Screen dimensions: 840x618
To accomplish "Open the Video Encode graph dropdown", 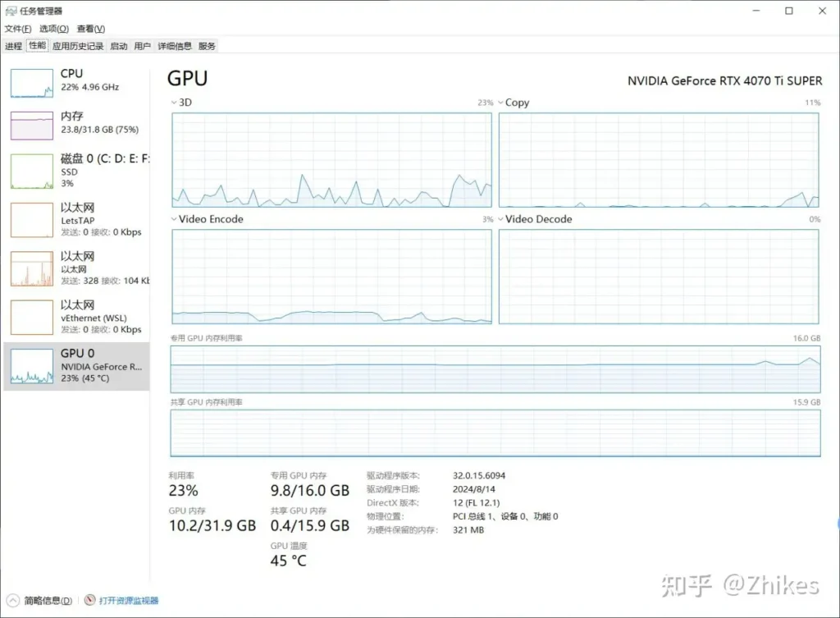I will 174,219.
